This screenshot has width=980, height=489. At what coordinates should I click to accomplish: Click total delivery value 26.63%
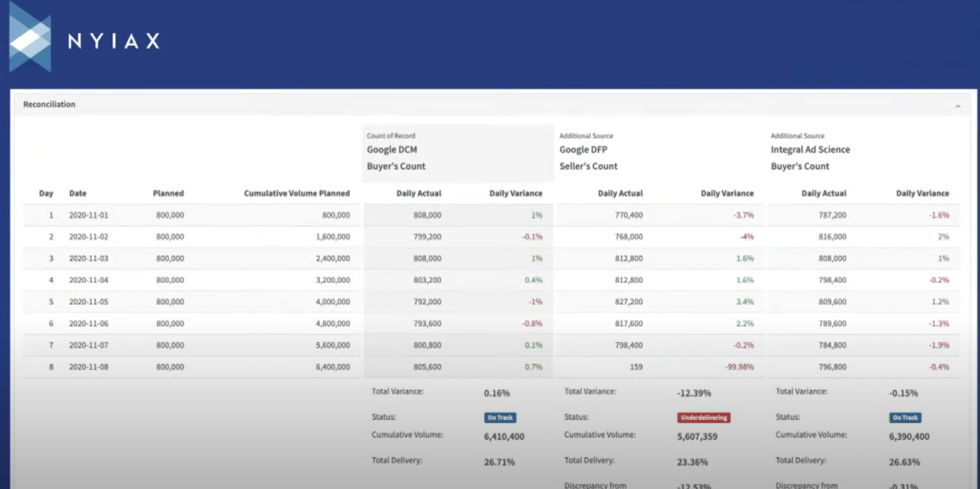coord(905,462)
